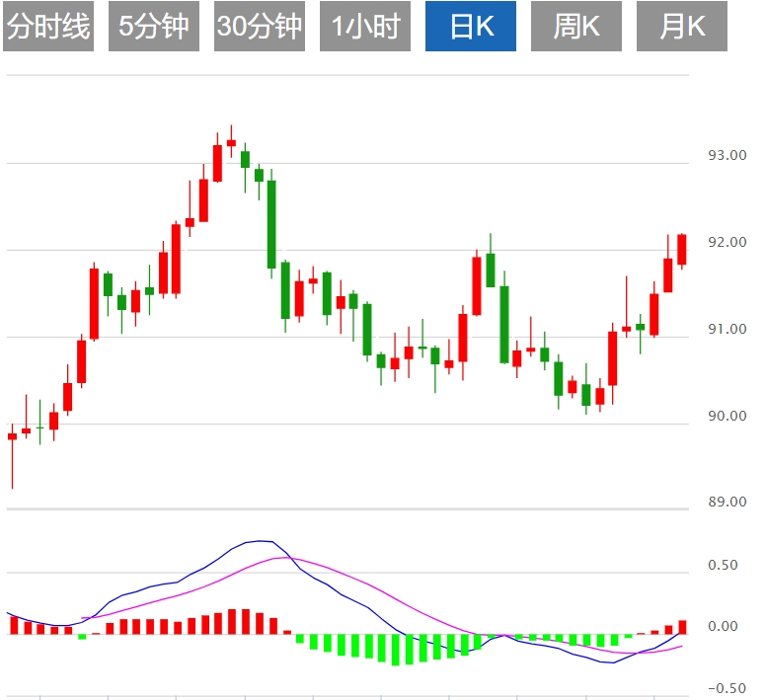765x700 pixels.
Task: Select the 5分钟 timeframe tab
Action: (x=154, y=26)
